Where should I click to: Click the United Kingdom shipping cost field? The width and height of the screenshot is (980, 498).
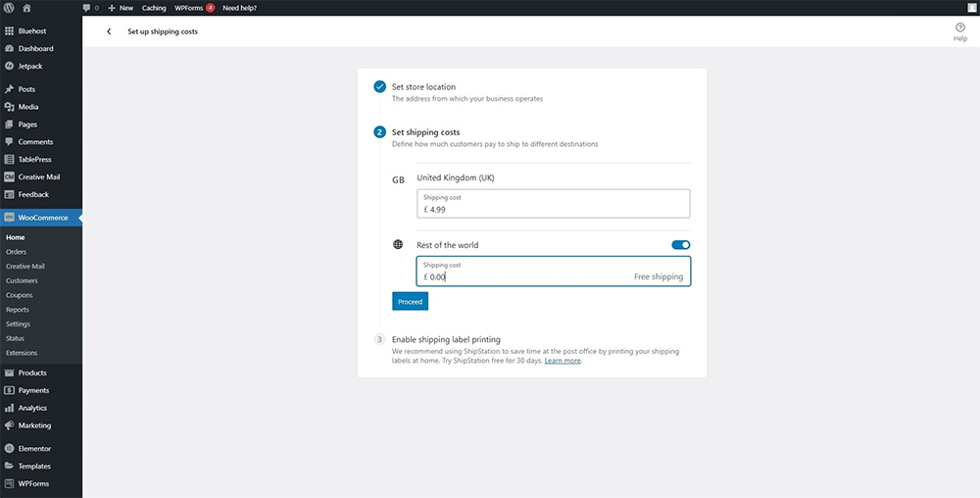553,204
